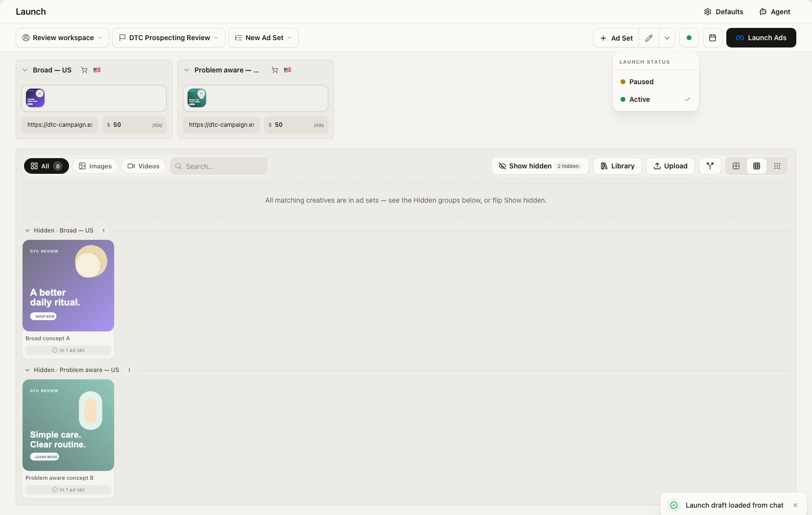Select Paused launch status
812x515 pixels.
[655, 82]
